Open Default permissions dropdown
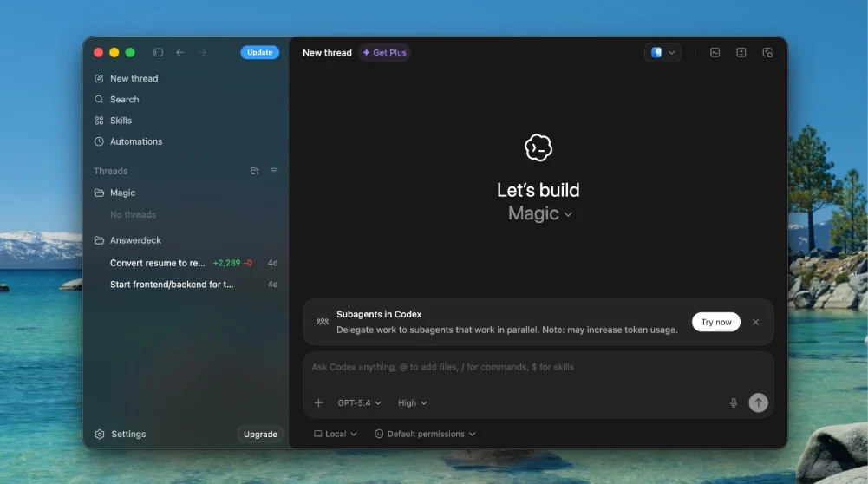The width and height of the screenshot is (868, 484). [425, 435]
